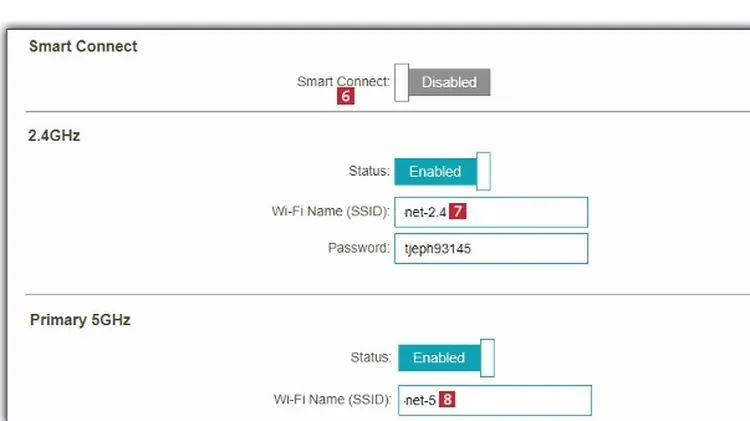The image size is (750, 421).
Task: Click the white handle on 2.4GHz Status switch
Action: click(x=483, y=171)
